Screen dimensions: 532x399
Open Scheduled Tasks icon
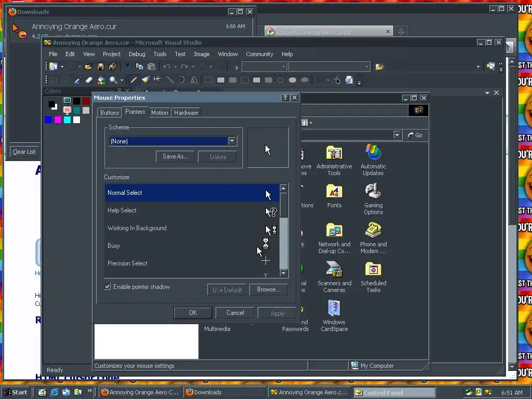tap(373, 277)
